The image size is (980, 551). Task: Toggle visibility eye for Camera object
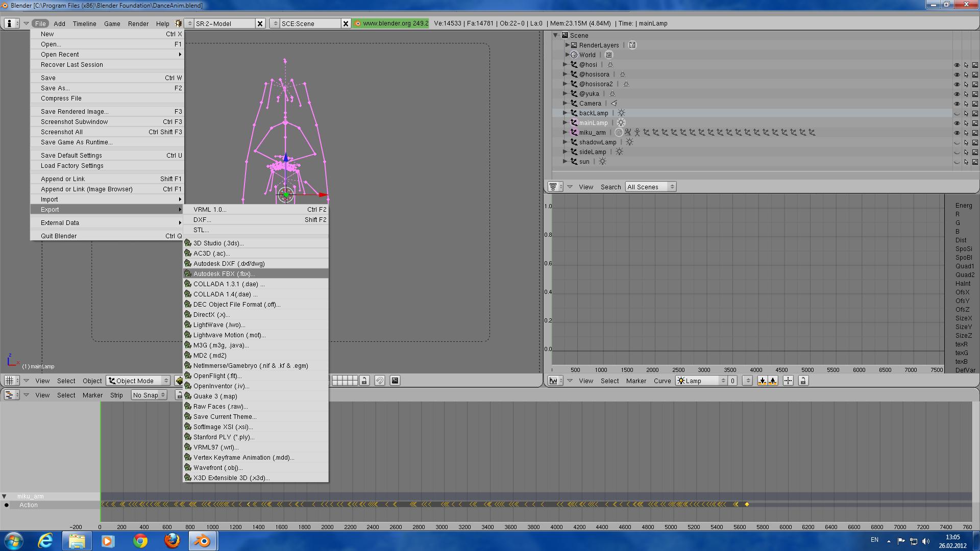pyautogui.click(x=957, y=104)
